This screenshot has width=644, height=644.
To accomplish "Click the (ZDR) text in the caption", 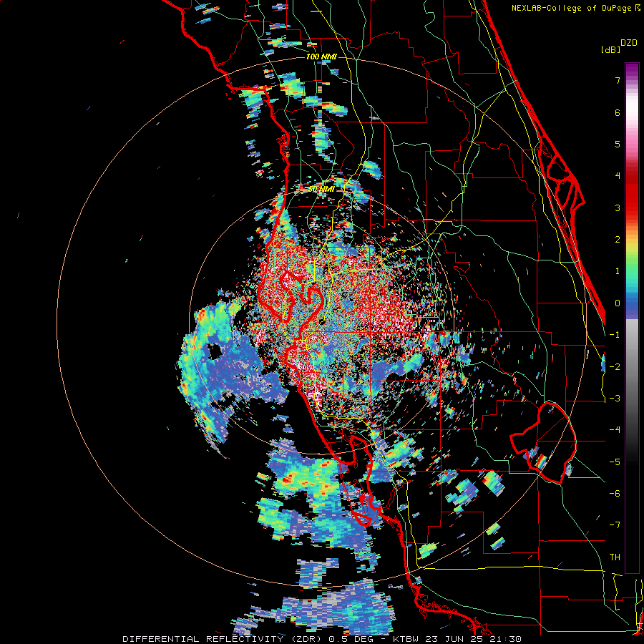I will click(x=306, y=639).
